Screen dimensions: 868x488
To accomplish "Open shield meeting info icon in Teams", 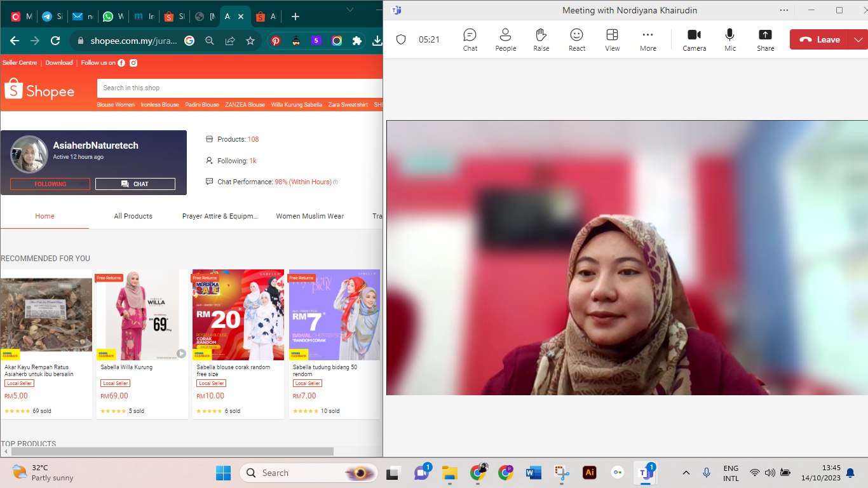I will coord(400,39).
